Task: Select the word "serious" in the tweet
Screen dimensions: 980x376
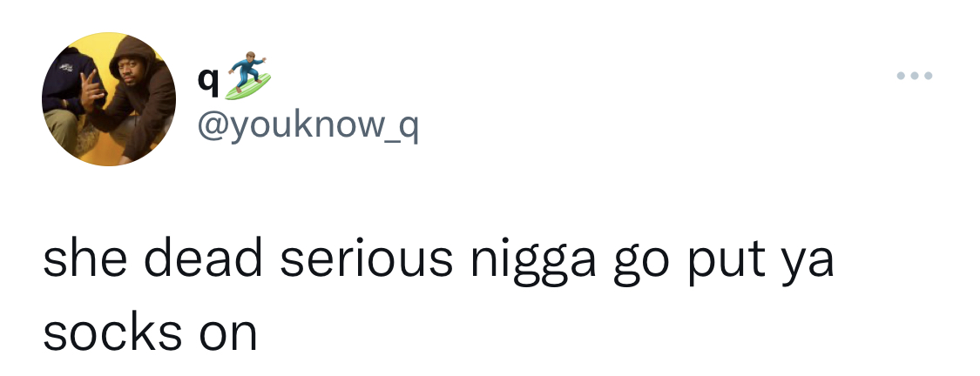Action: pyautogui.click(x=366, y=260)
